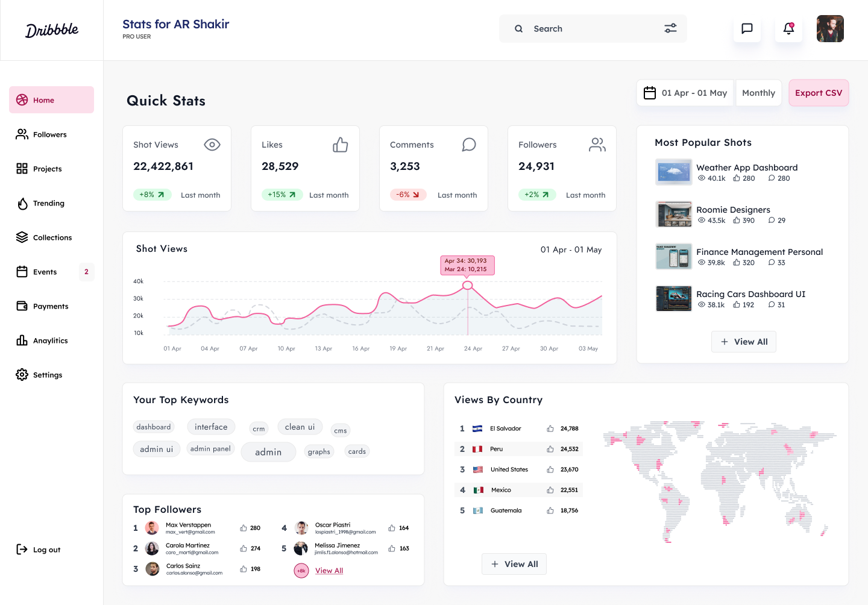Screen dimensions: 868x605
Task: Click the highlighted chart data point marker
Action: (x=468, y=285)
